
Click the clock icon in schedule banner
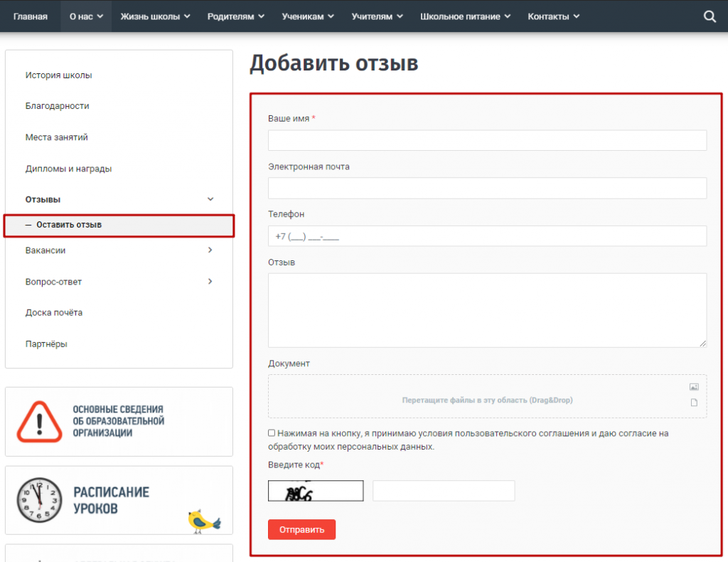tap(40, 500)
